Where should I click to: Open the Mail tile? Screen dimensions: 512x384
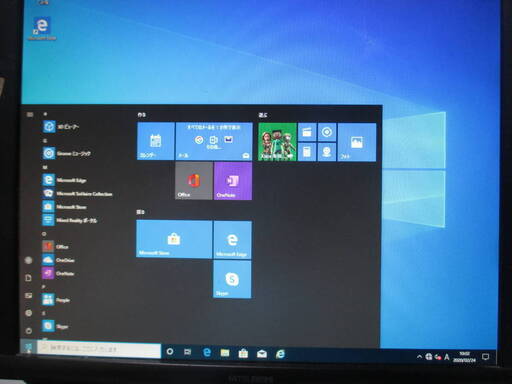(x=214, y=141)
